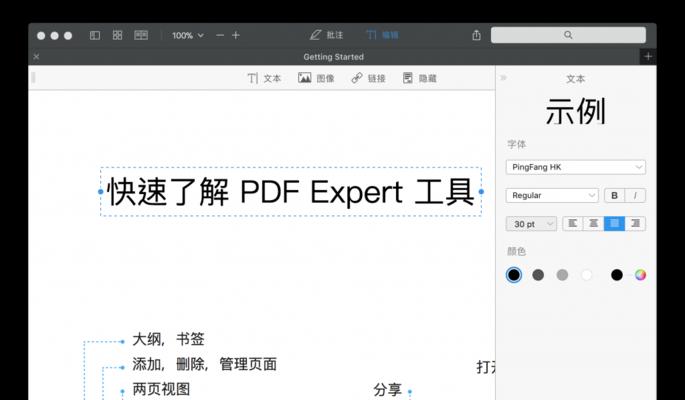Select the 隐藏 redact tool
The height and width of the screenshot is (400, 685).
pyautogui.click(x=419, y=78)
